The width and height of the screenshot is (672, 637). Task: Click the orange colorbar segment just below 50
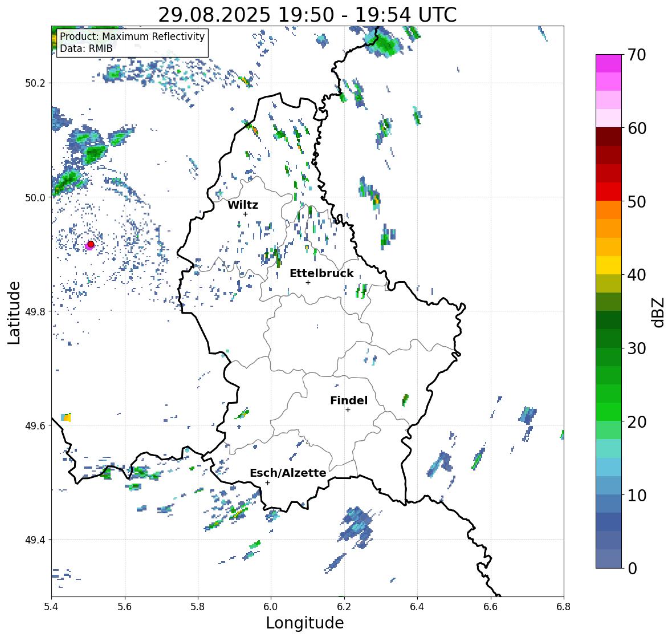pos(609,210)
